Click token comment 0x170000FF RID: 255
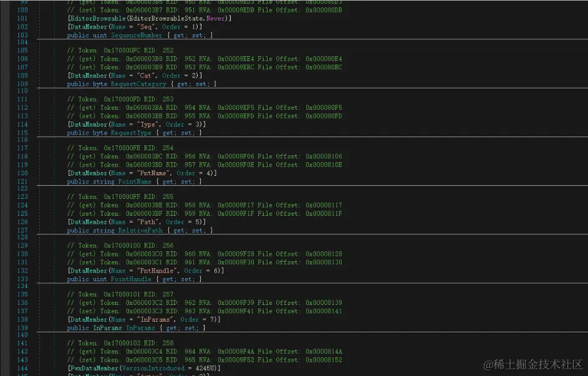Image resolution: width=588 pixels, height=376 pixels. click(x=120, y=196)
